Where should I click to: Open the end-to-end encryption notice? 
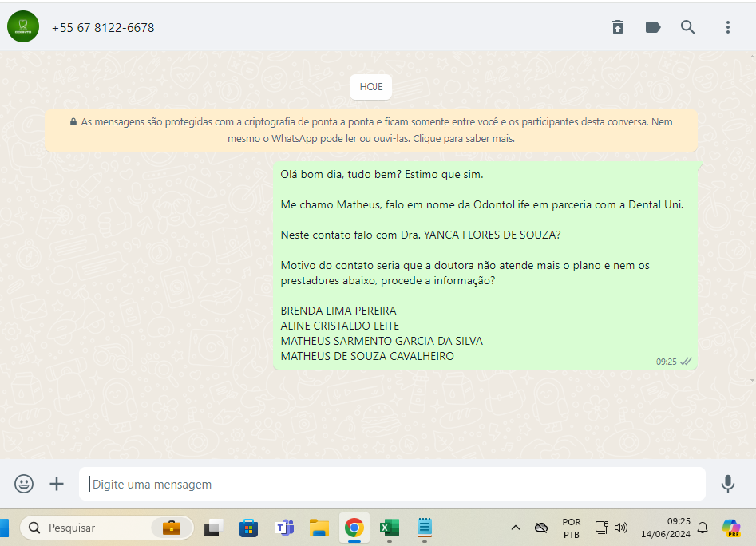pos(370,130)
